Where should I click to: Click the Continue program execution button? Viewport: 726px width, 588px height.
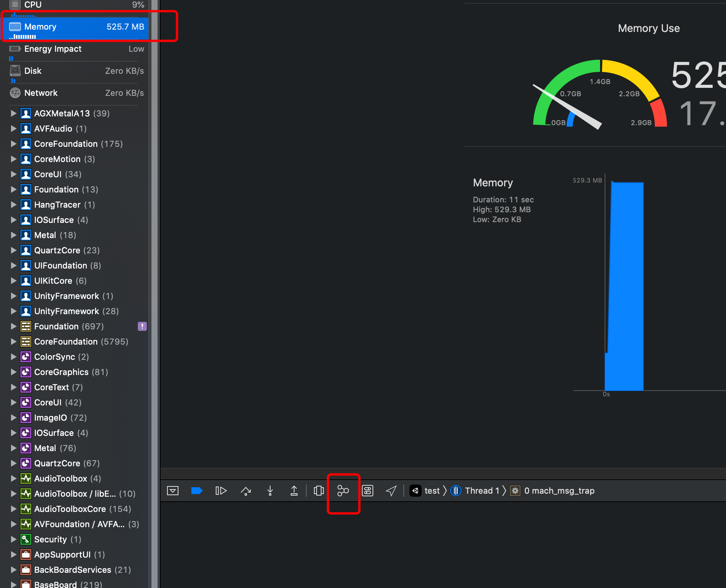pos(221,491)
